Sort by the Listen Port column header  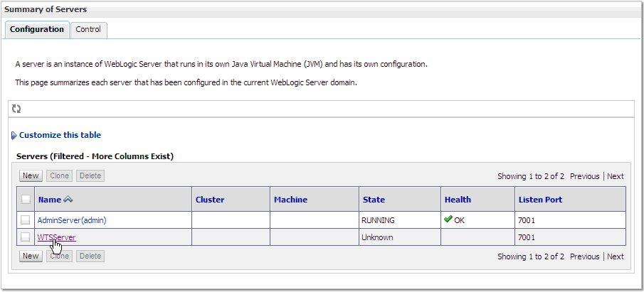pos(541,200)
